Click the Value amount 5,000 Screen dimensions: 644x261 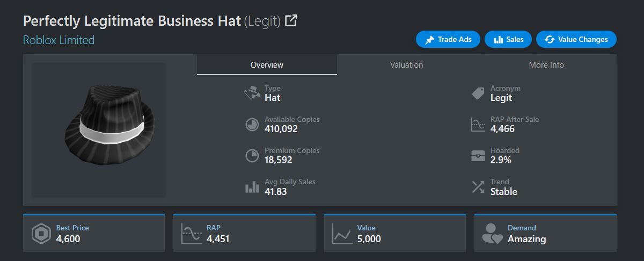click(369, 239)
